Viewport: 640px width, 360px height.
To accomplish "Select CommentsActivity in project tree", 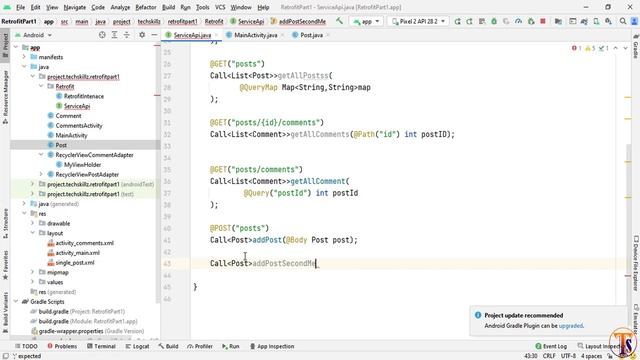I will 79,126.
